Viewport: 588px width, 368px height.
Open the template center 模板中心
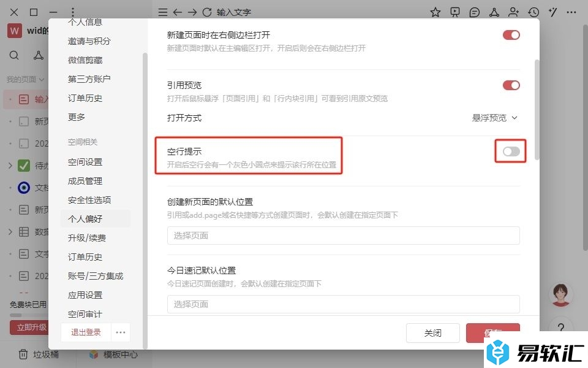[114, 354]
